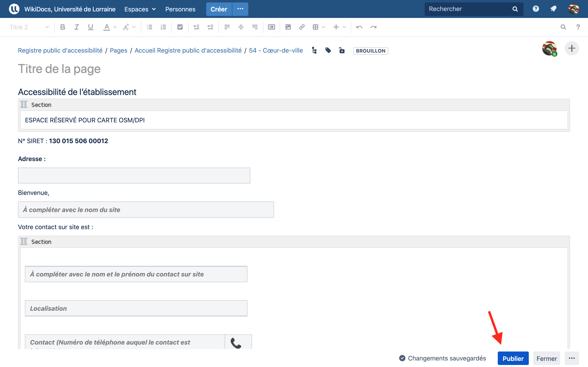The height and width of the screenshot is (367, 588).
Task: Close the editor with Fermer
Action: pos(547,358)
